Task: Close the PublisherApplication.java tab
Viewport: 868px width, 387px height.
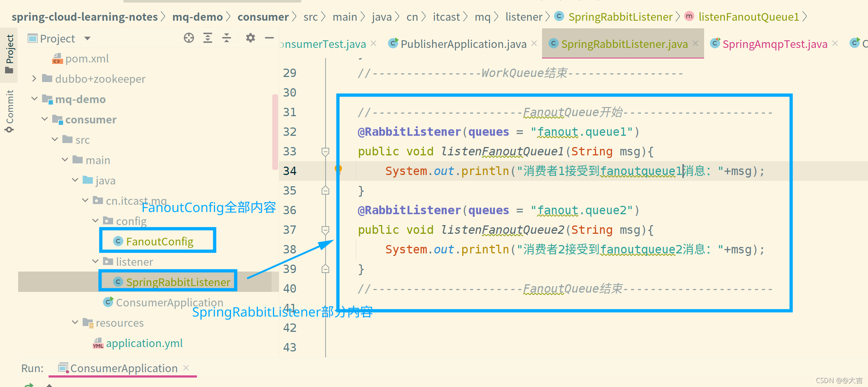Action: pyautogui.click(x=534, y=44)
